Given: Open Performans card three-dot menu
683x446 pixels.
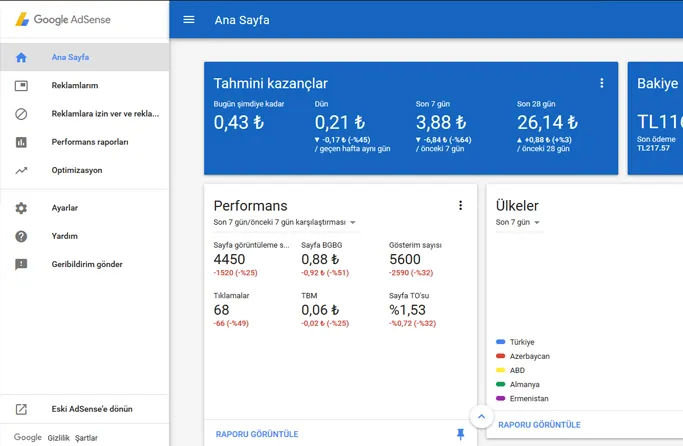Looking at the screenshot, I should (460, 206).
